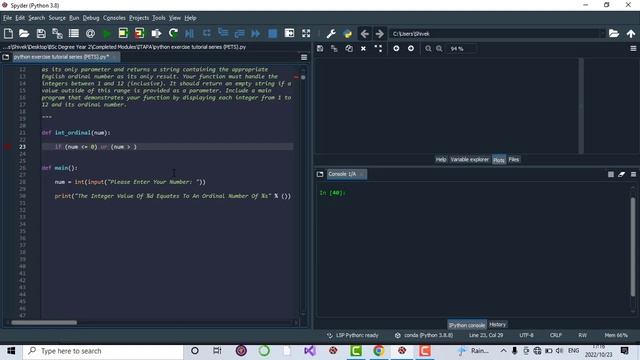Click the Windows taskbar search box
This screenshot has height=360, width=640.
pos(103,351)
